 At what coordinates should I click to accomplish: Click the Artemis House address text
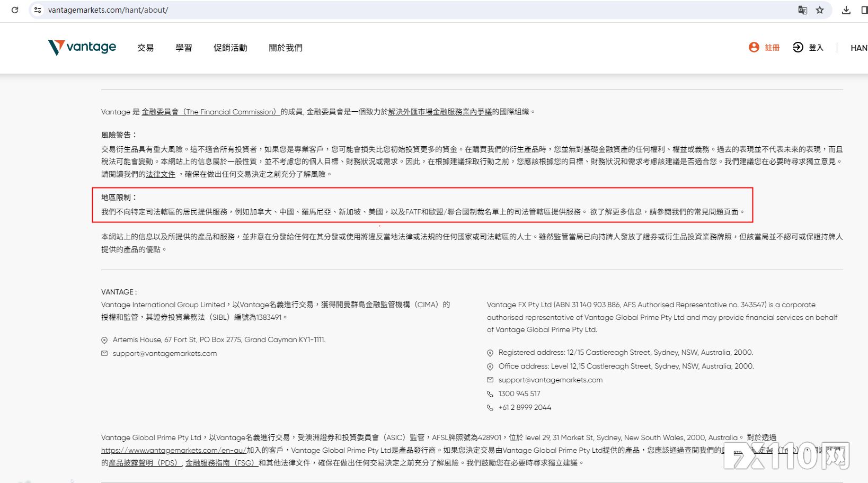[x=219, y=340]
